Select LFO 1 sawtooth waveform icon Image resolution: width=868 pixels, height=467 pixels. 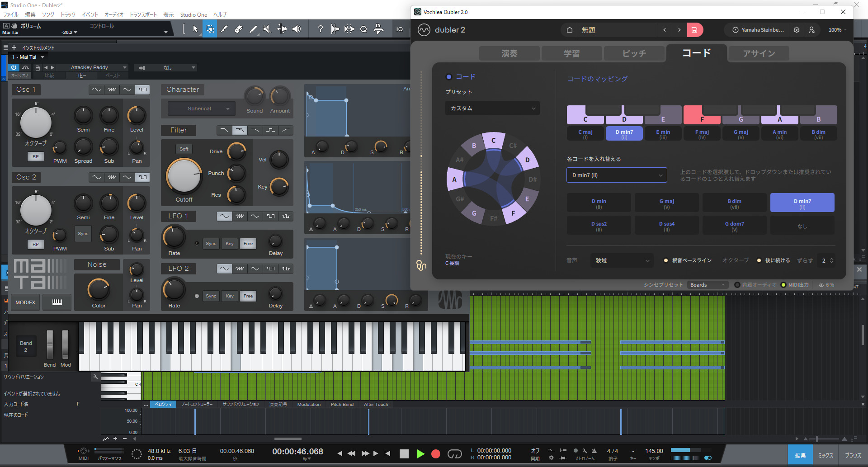pyautogui.click(x=240, y=216)
